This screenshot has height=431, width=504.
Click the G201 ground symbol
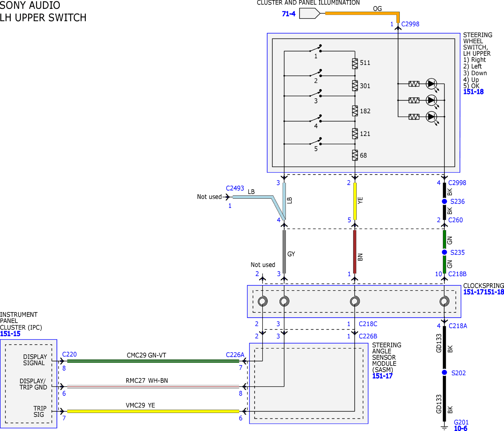pyautogui.click(x=444, y=428)
